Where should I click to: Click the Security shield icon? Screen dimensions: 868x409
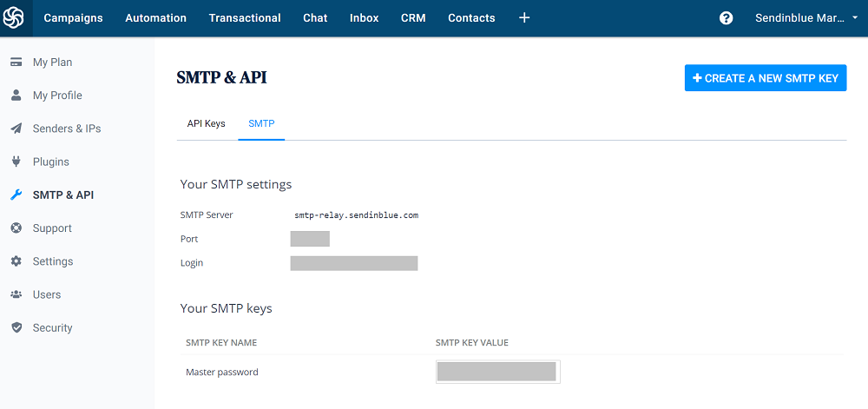pos(16,327)
